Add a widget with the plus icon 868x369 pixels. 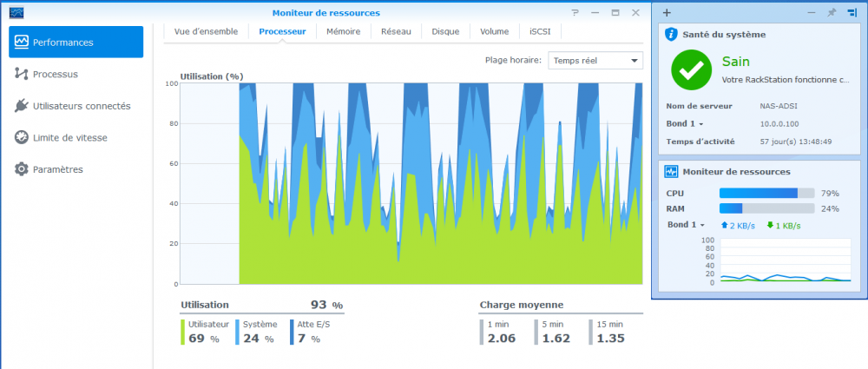coord(667,13)
